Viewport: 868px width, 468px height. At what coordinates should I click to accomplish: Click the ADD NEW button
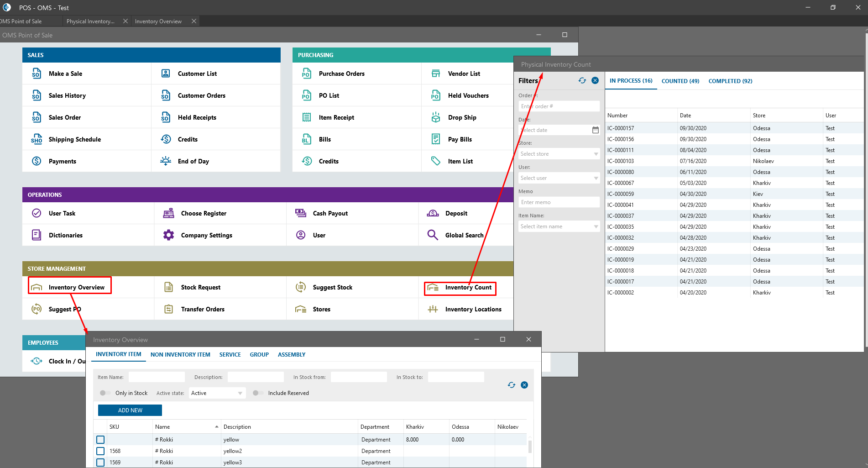[130, 410]
